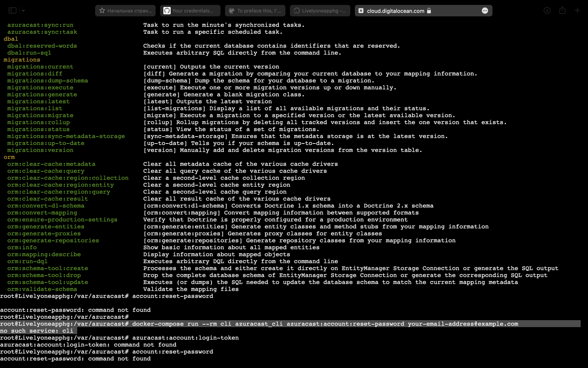Screen dimensions: 588x368
Task: Open the Share menu icon
Action: 562,10
